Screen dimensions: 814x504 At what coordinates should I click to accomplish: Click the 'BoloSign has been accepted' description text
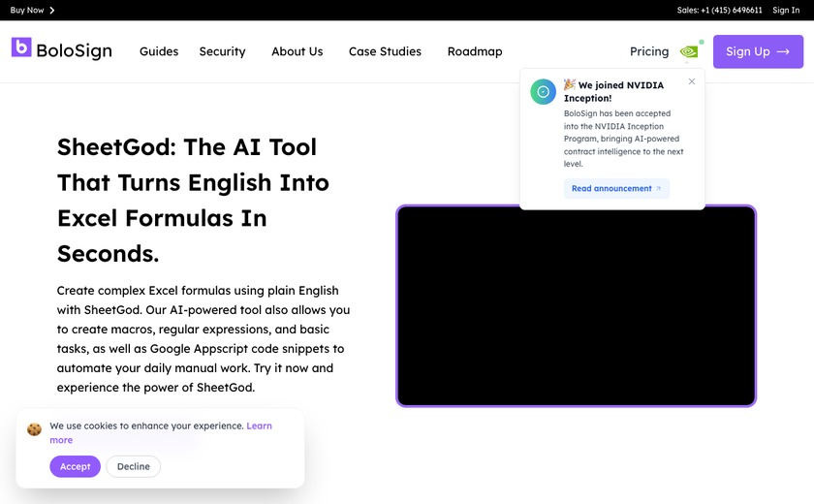pos(623,139)
